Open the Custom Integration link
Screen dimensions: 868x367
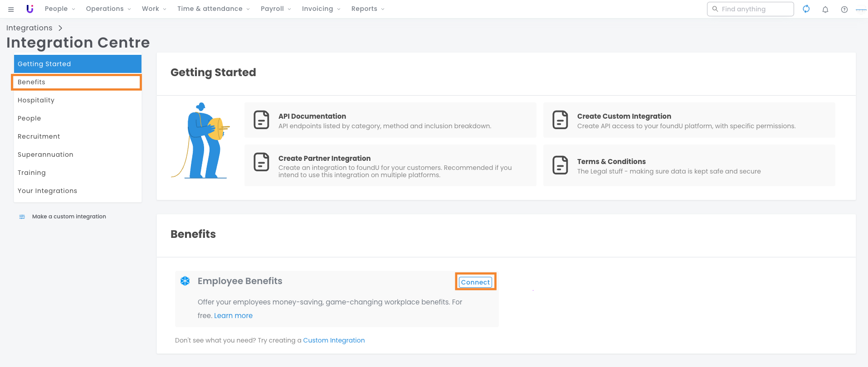point(334,340)
